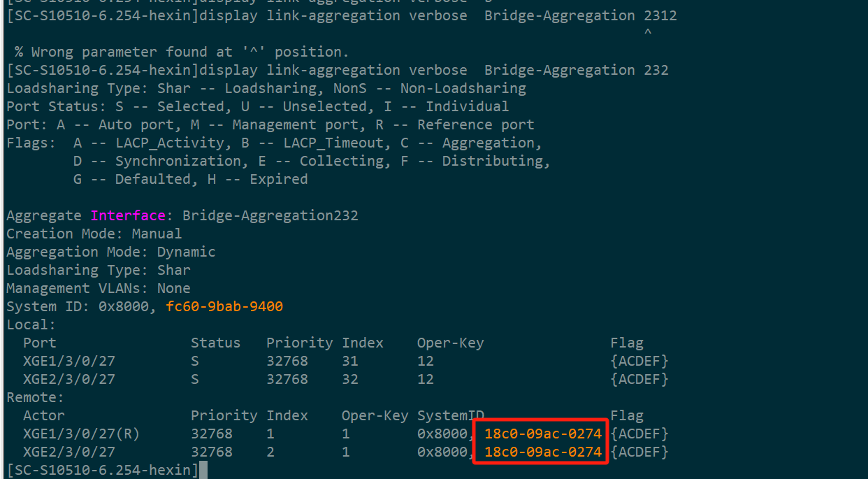Click the Local: section label

pyautogui.click(x=31, y=324)
